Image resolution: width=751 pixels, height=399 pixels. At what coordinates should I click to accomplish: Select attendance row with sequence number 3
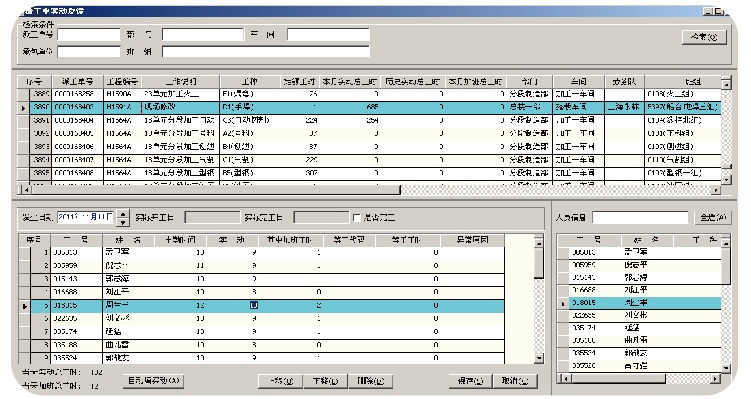point(262,278)
